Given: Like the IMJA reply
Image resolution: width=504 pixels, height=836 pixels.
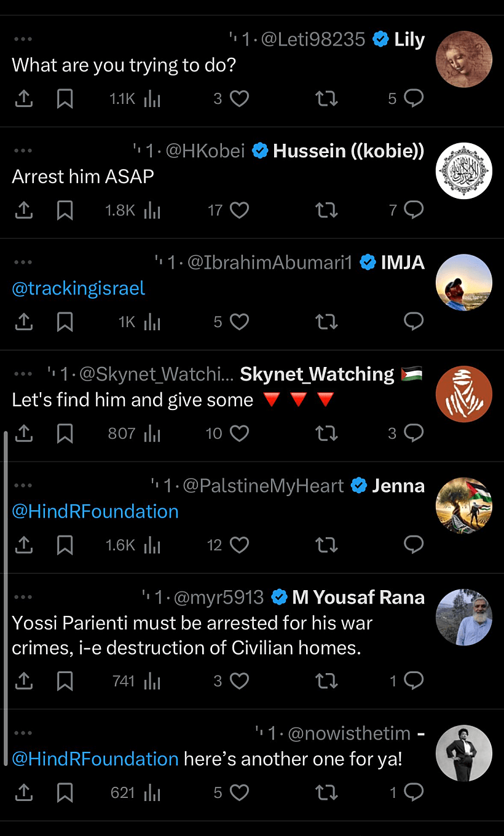Looking at the screenshot, I should pos(239,322).
